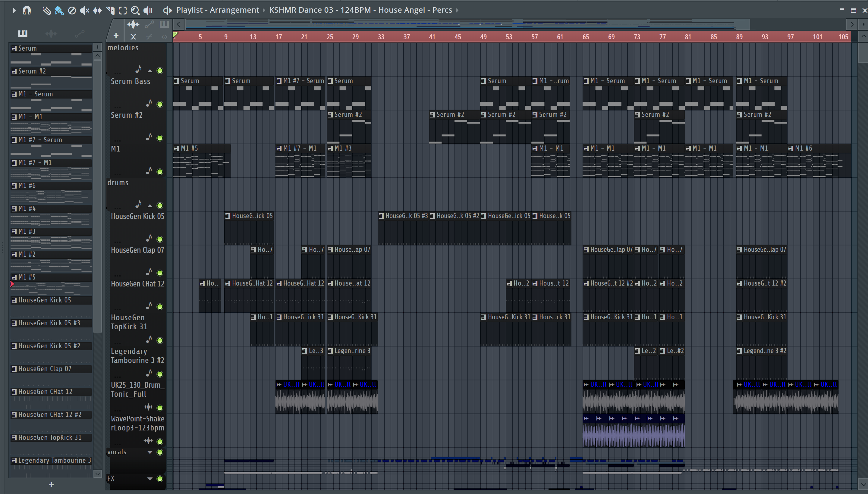Viewport: 868px width, 494px height.
Task: Expand the vocals track group
Action: point(150,452)
